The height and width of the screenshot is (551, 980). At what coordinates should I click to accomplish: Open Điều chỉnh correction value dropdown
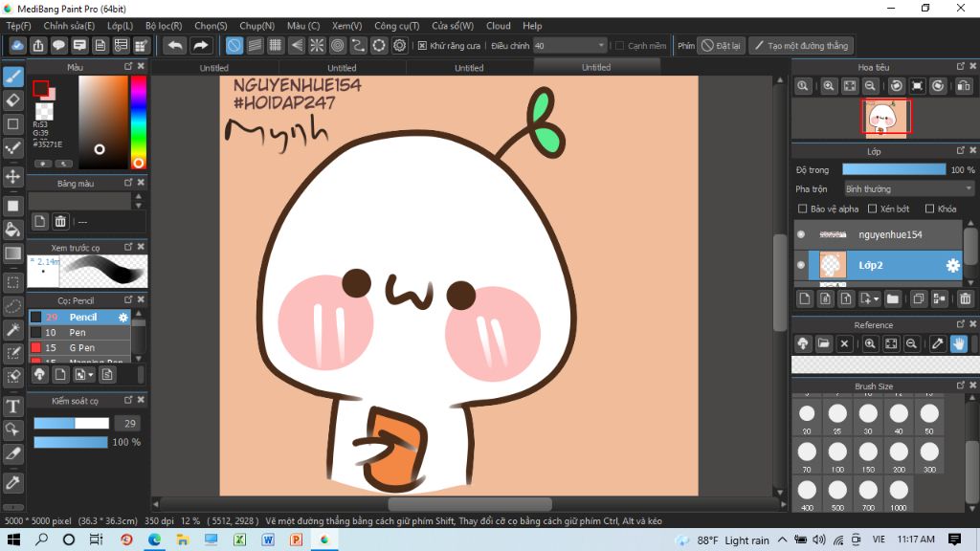tap(570, 46)
